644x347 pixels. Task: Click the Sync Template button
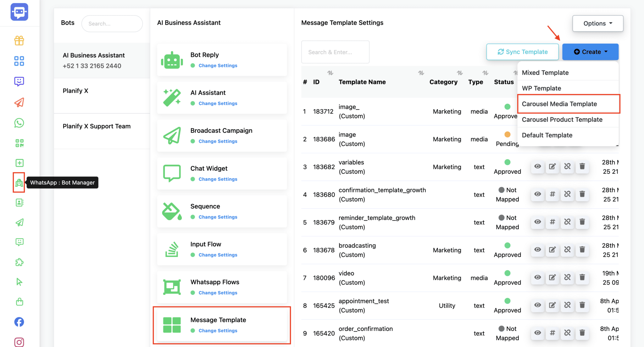pos(522,52)
